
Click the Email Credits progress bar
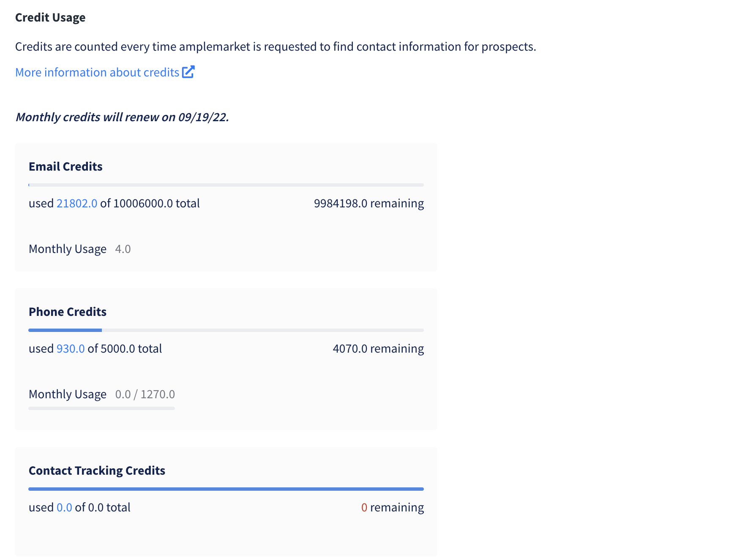pos(226,185)
